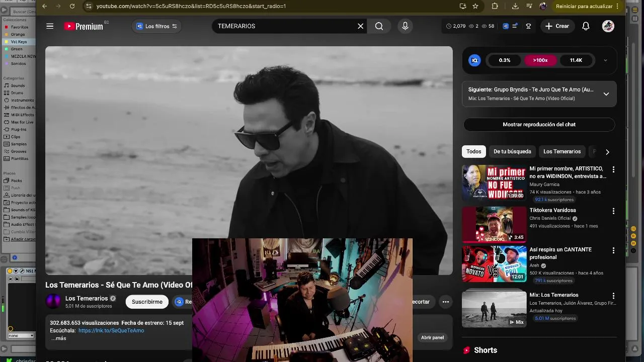Click Los Temerarios channel name
This screenshot has width=644, height=362.
tap(87, 299)
